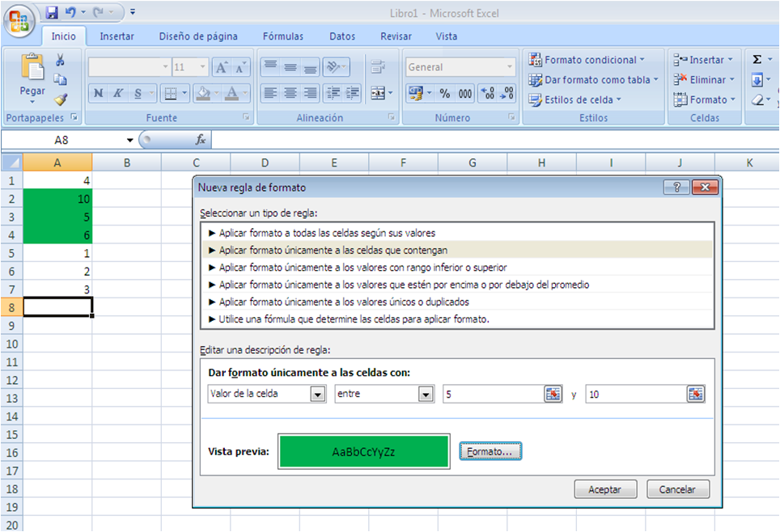Toggle bold formatting (N)
780x532 pixels.
98,94
